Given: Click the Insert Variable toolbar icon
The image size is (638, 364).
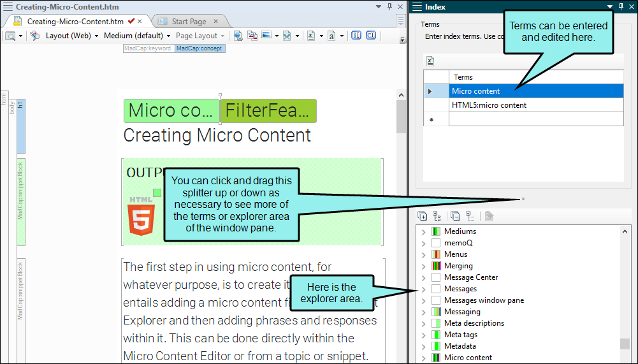Looking at the screenshot, I should (311, 36).
